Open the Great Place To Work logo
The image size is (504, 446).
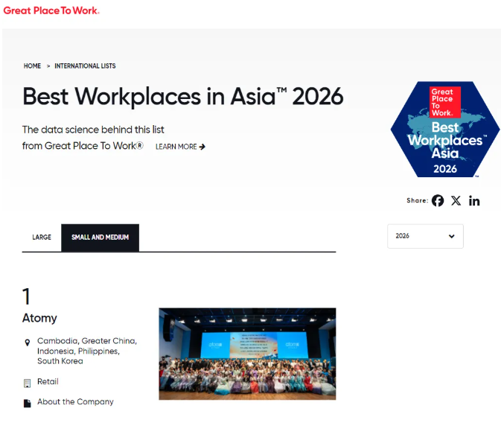coord(51,10)
